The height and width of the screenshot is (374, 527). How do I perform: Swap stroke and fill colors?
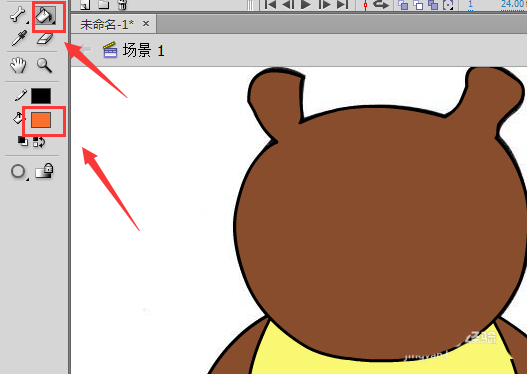[x=39, y=142]
